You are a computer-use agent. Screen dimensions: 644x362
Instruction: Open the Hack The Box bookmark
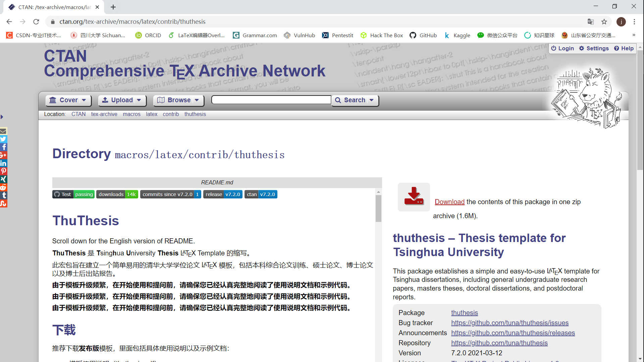[381, 35]
